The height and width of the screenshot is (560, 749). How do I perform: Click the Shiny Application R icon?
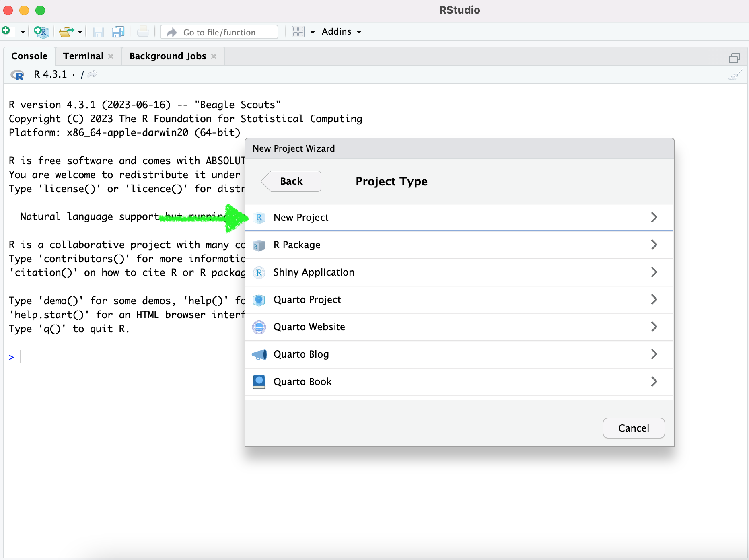coord(259,272)
